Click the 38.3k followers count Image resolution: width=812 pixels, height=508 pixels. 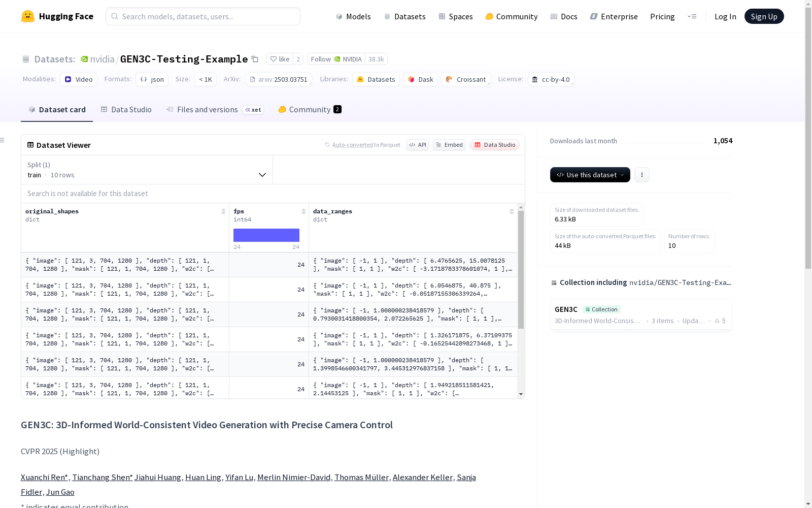376,59
